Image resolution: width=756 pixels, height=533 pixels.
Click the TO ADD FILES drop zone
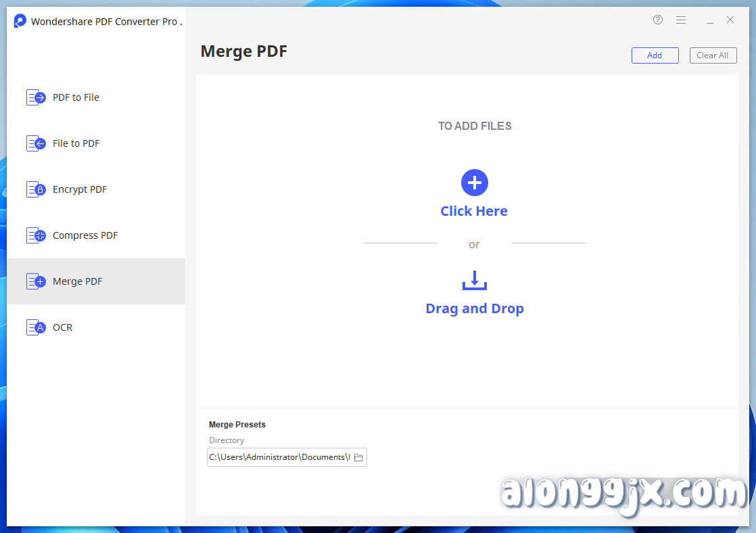click(475, 126)
